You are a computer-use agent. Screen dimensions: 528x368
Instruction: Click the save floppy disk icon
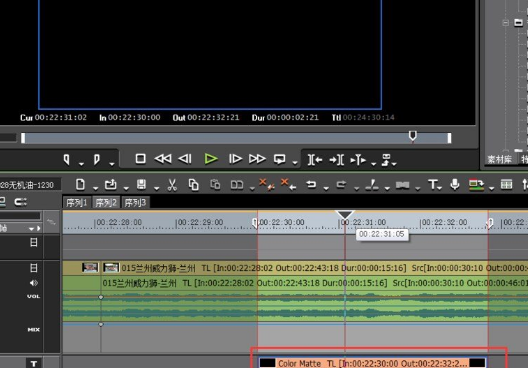[x=141, y=185]
